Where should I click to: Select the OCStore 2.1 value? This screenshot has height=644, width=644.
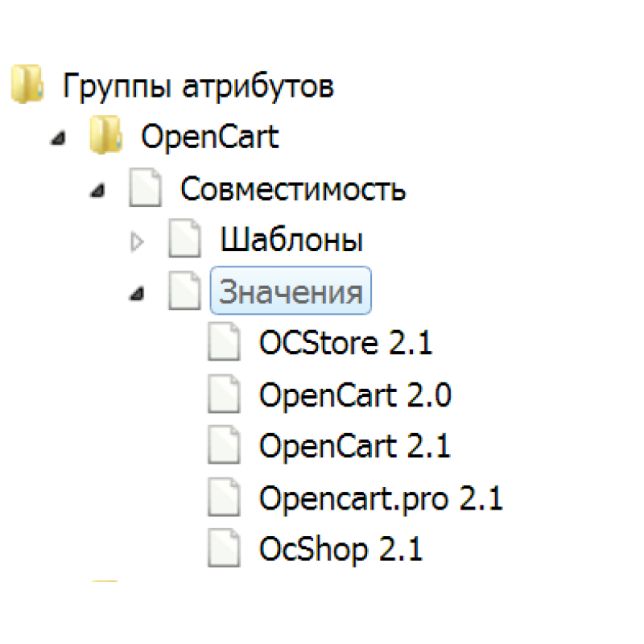pos(345,342)
